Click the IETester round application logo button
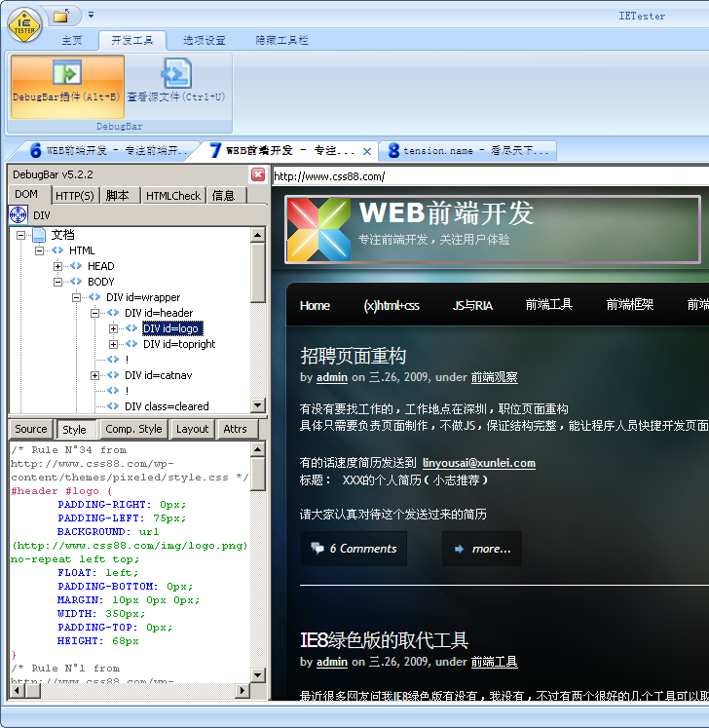This screenshot has width=709, height=728. coord(23,23)
